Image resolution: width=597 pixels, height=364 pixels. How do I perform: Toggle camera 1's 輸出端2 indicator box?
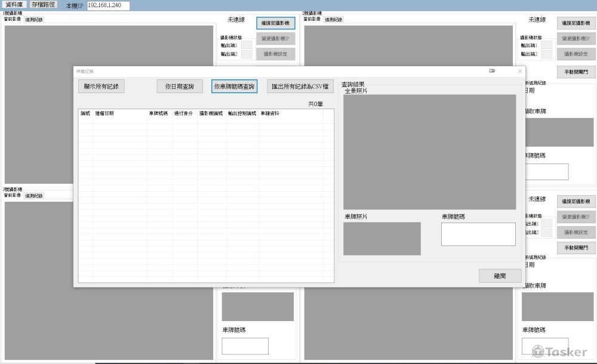[247, 54]
